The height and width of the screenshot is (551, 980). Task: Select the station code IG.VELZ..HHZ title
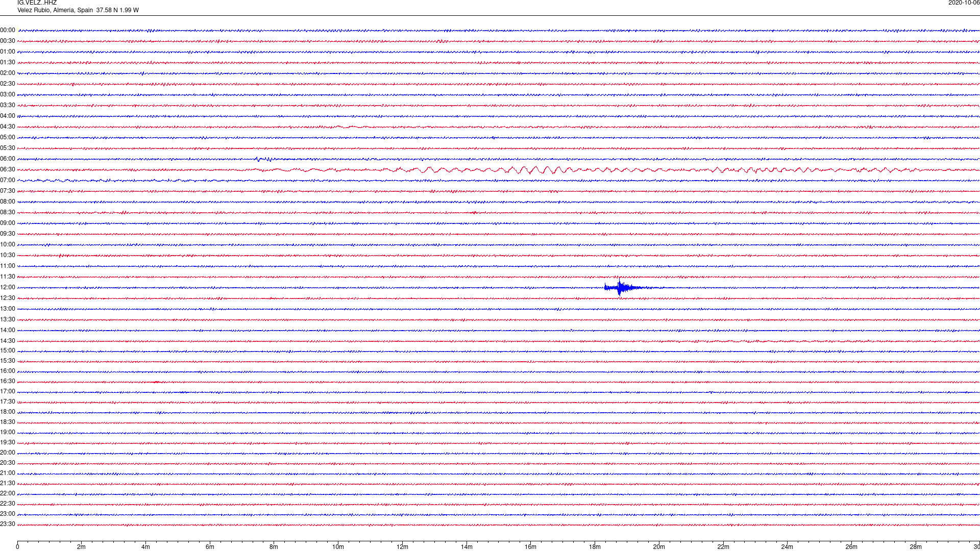pos(37,3)
